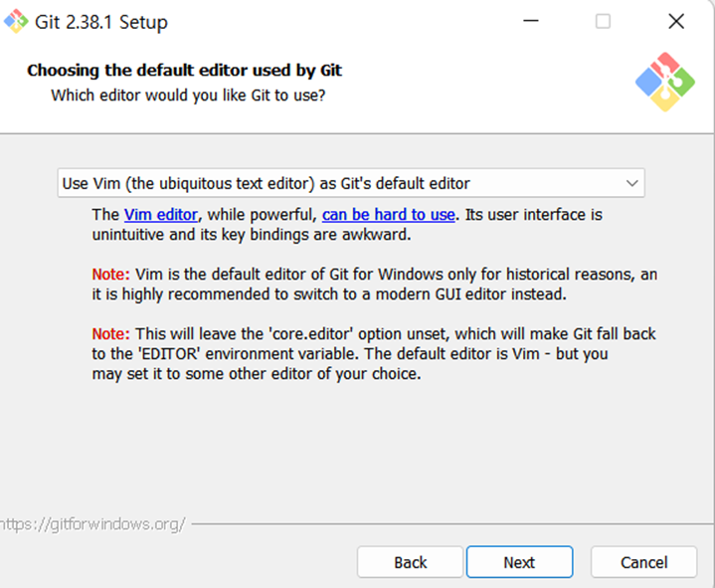Click the 'Choosing the default editor used by Git' heading
This screenshot has height=588, width=715.
pos(184,71)
